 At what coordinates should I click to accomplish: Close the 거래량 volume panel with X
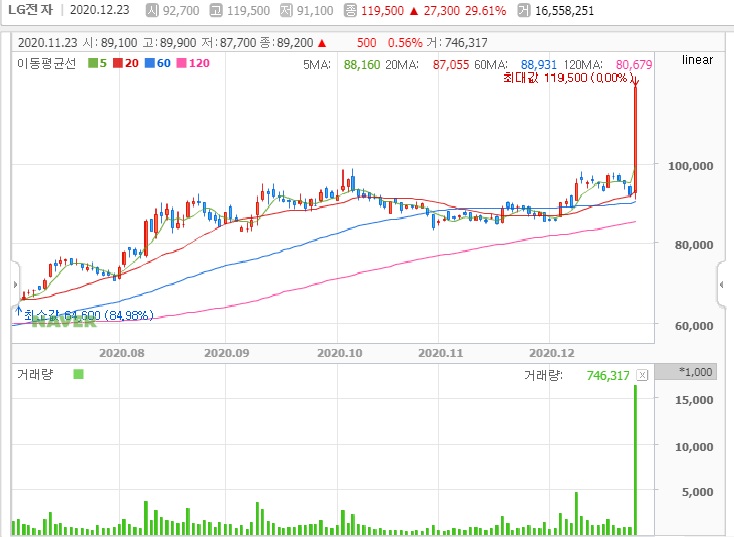coord(642,375)
